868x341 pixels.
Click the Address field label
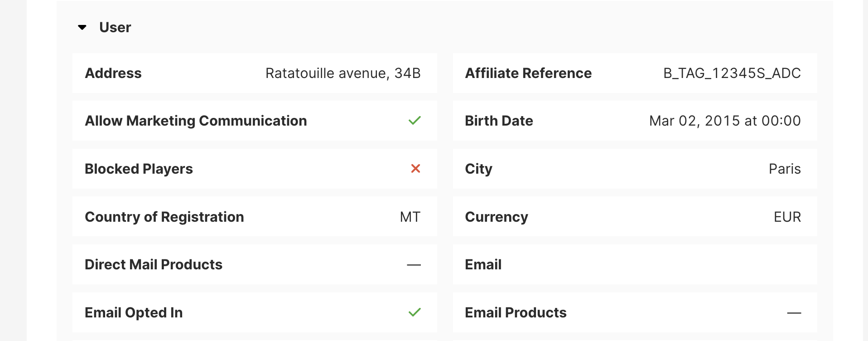pyautogui.click(x=113, y=73)
